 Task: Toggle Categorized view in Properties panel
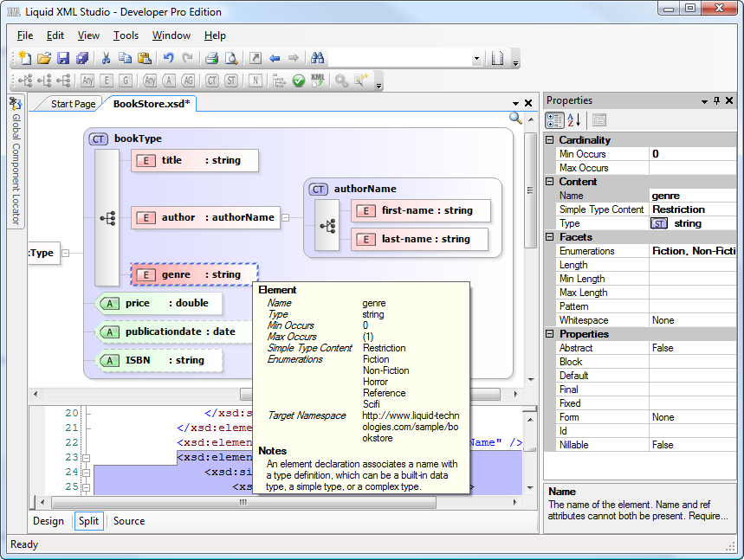tap(554, 120)
